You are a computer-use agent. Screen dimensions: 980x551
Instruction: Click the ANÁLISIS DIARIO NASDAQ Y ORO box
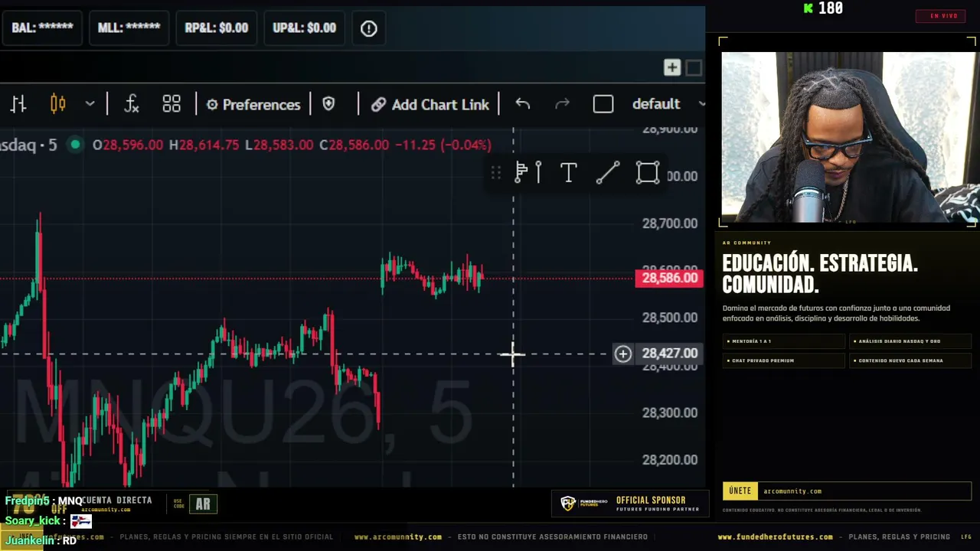coord(910,341)
